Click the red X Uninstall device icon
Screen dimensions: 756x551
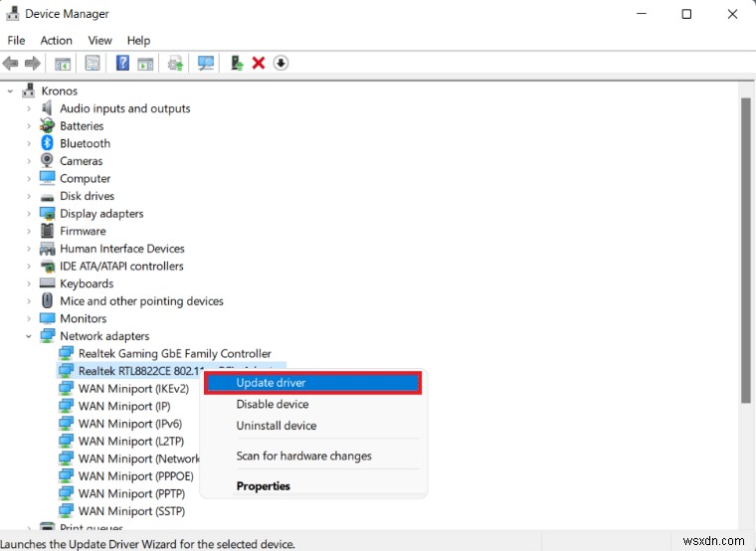[259, 63]
